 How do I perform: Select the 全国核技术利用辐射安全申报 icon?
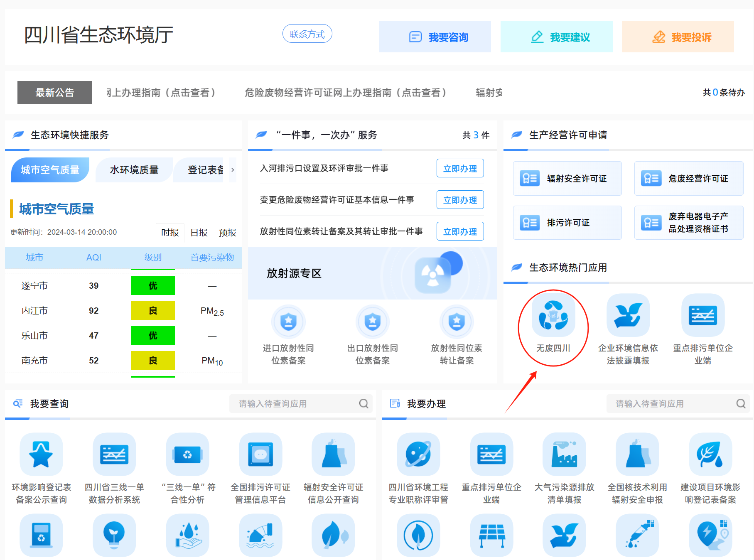(x=637, y=454)
